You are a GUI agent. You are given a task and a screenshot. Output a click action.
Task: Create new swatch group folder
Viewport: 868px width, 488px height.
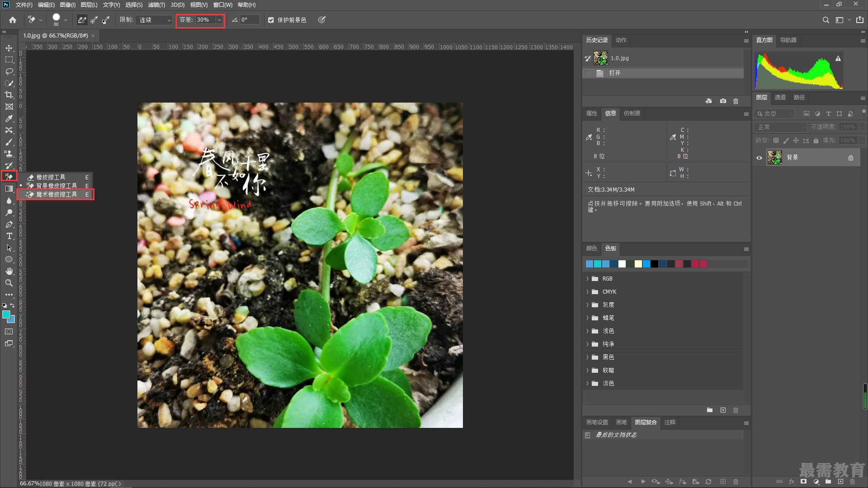710,410
